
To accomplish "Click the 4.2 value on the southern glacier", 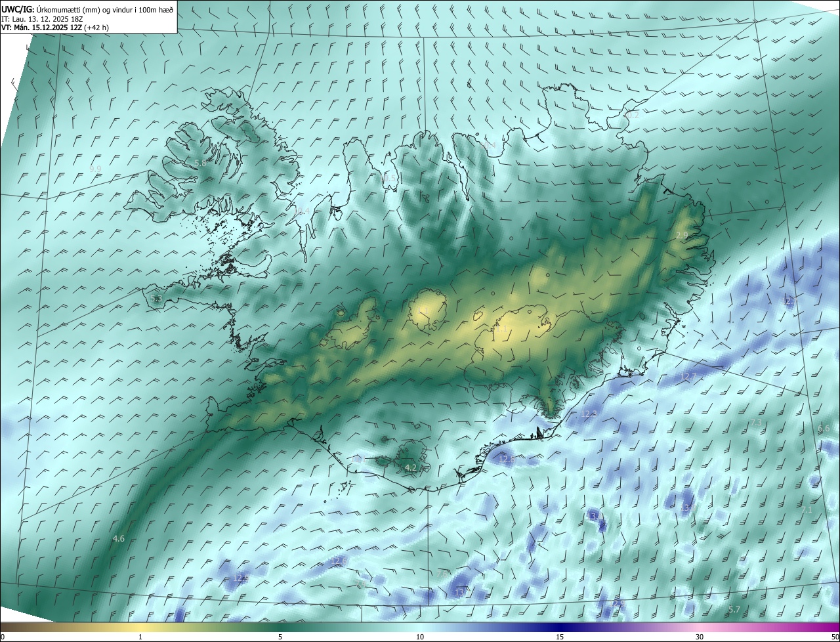I will click(411, 467).
